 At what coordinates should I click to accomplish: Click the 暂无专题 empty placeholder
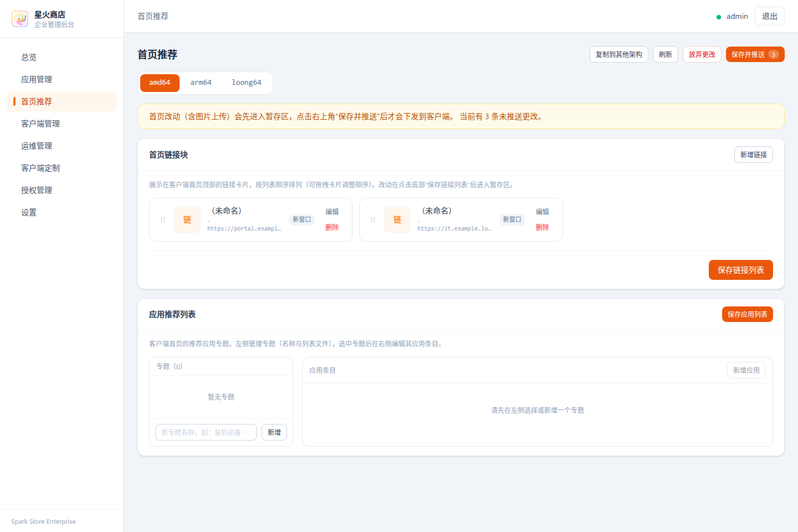point(221,397)
